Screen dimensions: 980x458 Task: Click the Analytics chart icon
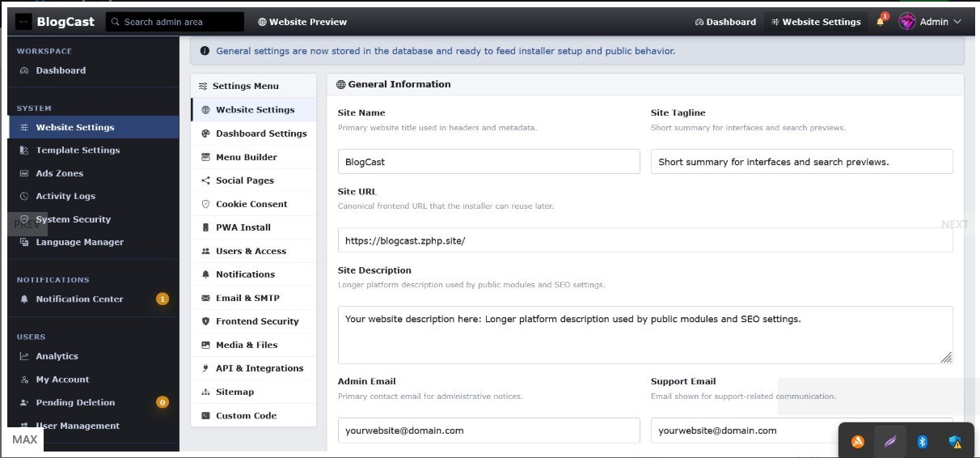tap(24, 356)
